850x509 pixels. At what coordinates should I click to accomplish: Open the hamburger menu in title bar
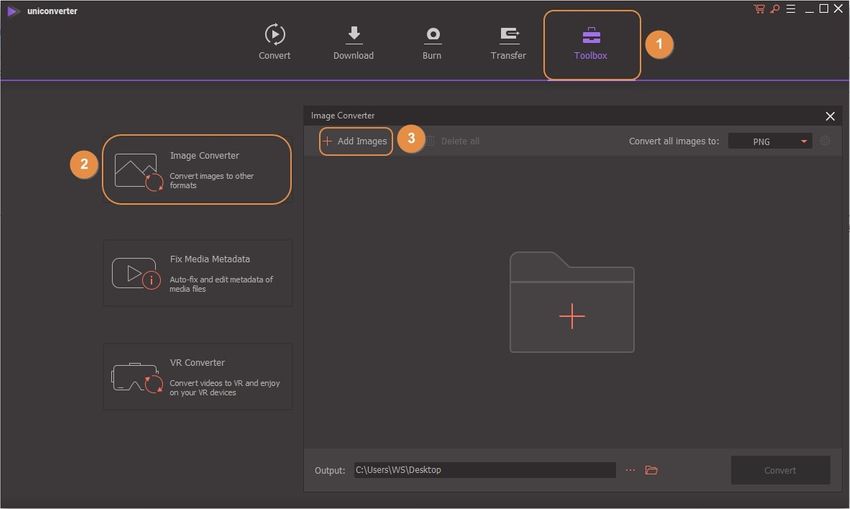[x=790, y=9]
